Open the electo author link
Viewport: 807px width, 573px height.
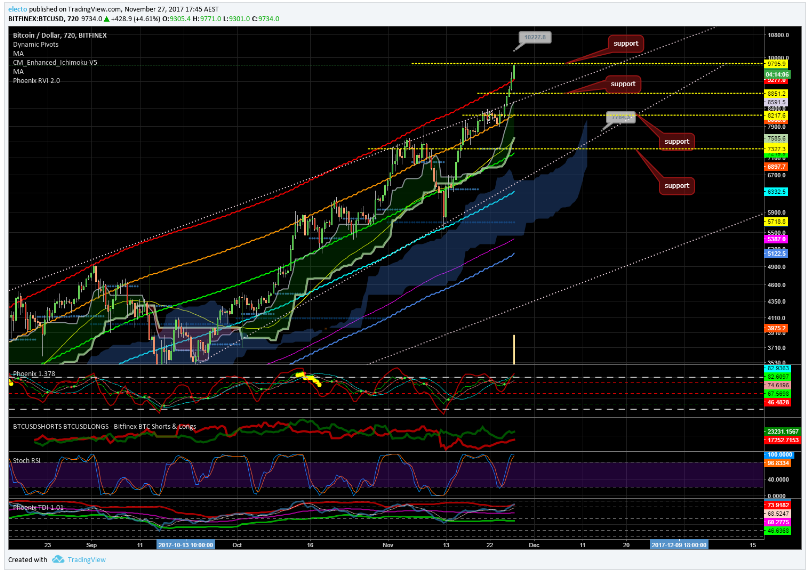pos(17,9)
